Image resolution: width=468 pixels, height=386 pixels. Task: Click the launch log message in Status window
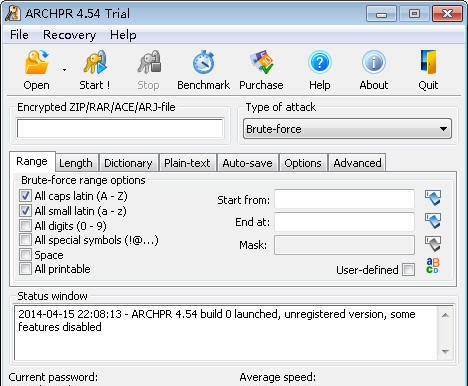click(217, 320)
